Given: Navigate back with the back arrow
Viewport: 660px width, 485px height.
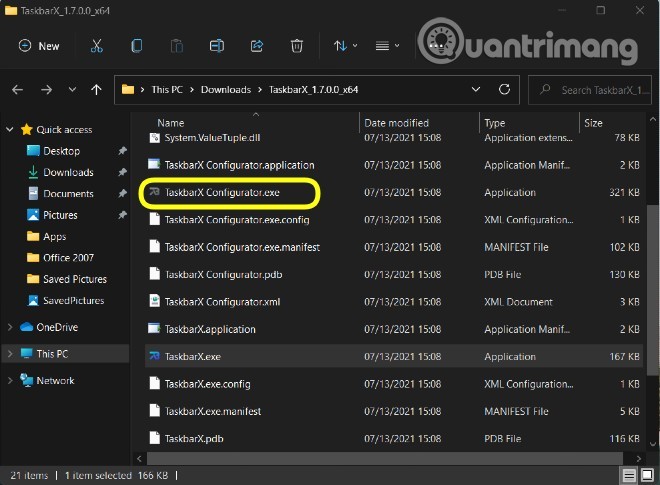Looking at the screenshot, I should [x=17, y=90].
